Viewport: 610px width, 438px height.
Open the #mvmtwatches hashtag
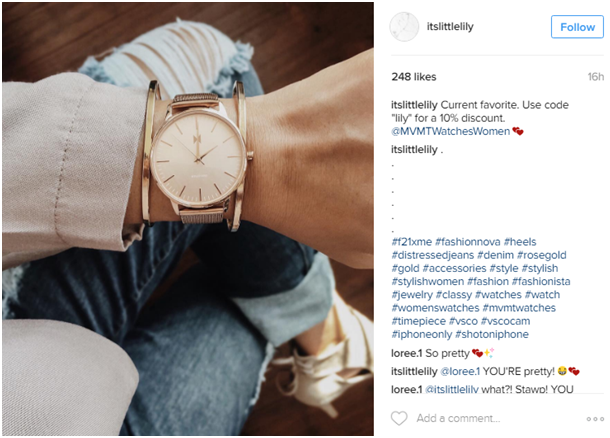click(x=519, y=308)
